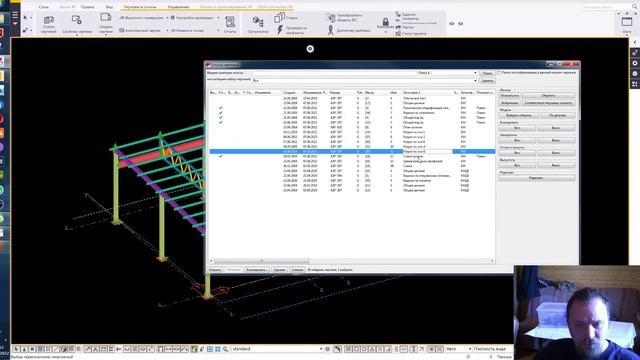Viewport: 640px width, 360px height.
Task: Open the Управление ribbon tab
Action: (178, 7)
